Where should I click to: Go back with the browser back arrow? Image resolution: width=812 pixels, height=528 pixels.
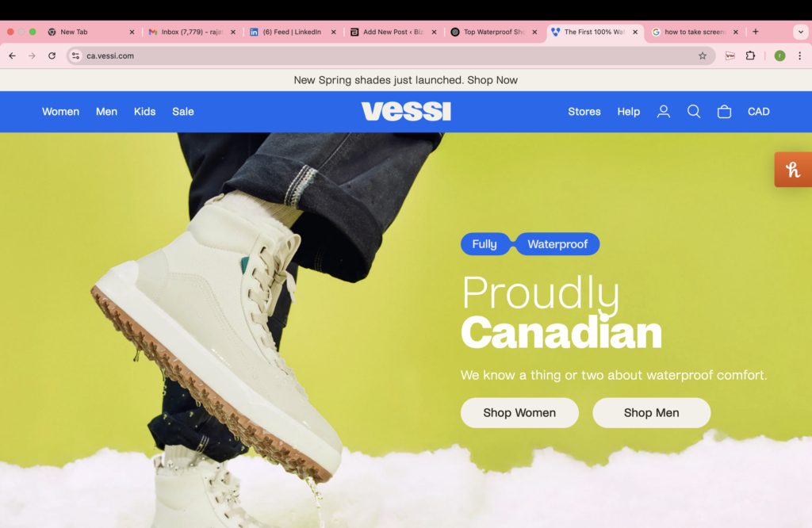coord(13,55)
